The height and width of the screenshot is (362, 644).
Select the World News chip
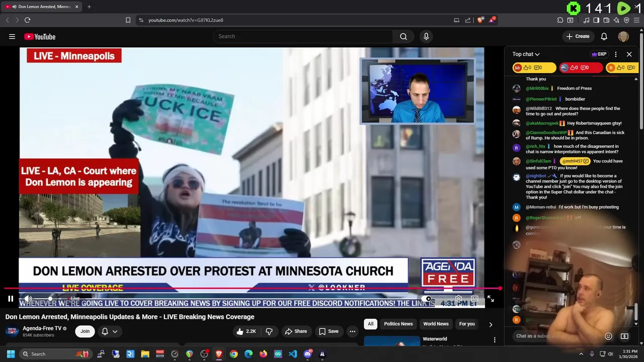click(x=436, y=324)
